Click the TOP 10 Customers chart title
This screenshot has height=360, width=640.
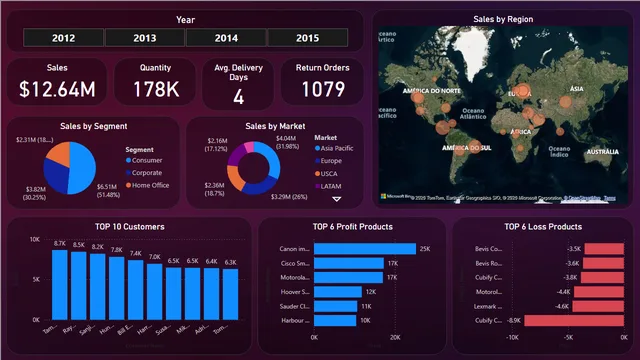pos(130,227)
